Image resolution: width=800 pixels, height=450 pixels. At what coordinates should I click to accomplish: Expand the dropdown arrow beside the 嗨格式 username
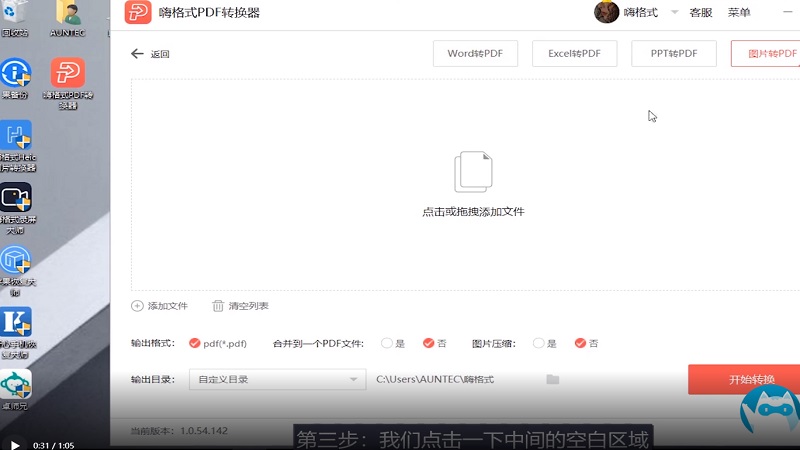click(x=675, y=13)
